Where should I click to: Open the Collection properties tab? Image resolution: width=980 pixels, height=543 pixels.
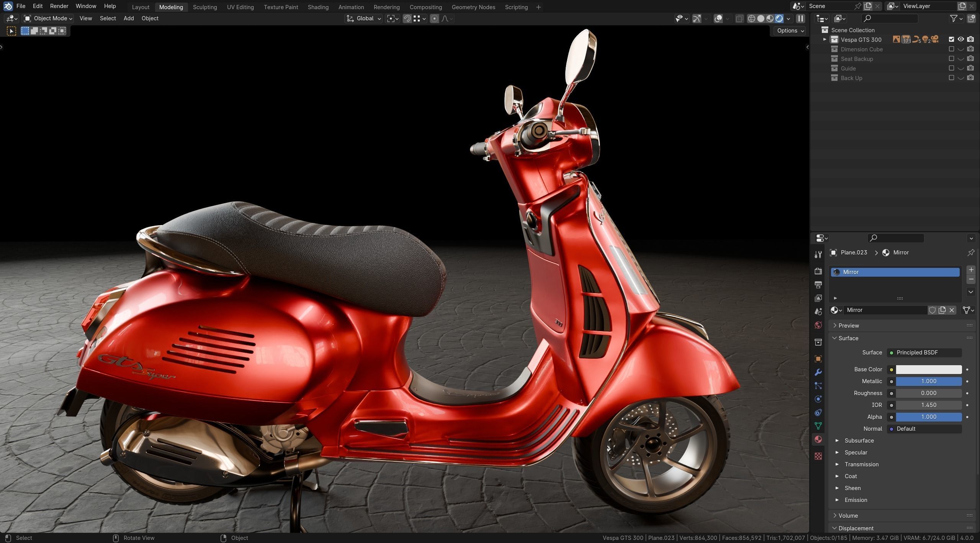(818, 342)
